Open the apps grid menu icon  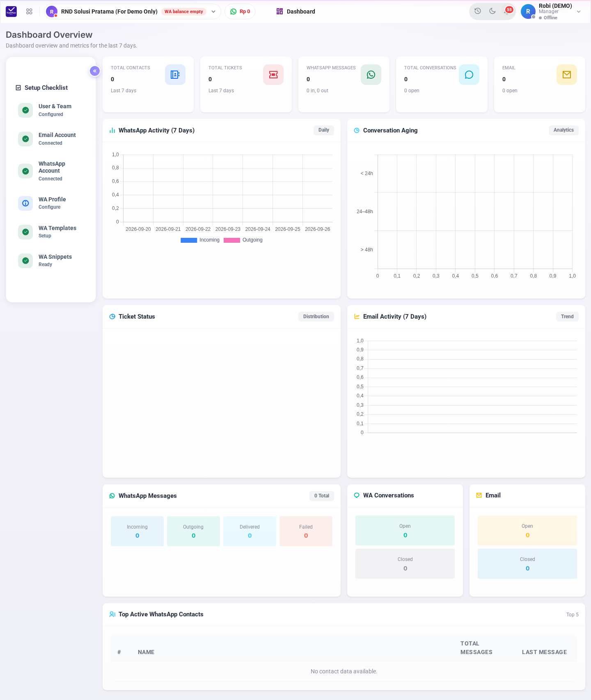click(x=29, y=11)
